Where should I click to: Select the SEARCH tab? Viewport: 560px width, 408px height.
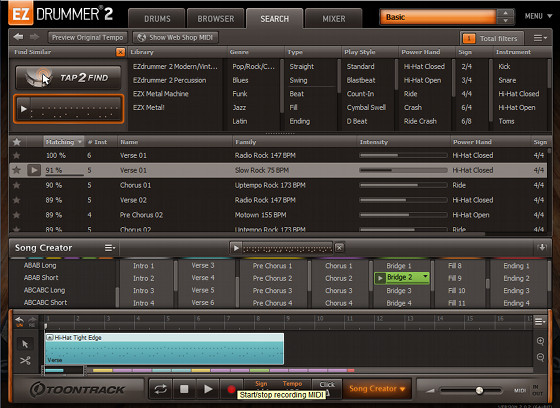tap(274, 19)
